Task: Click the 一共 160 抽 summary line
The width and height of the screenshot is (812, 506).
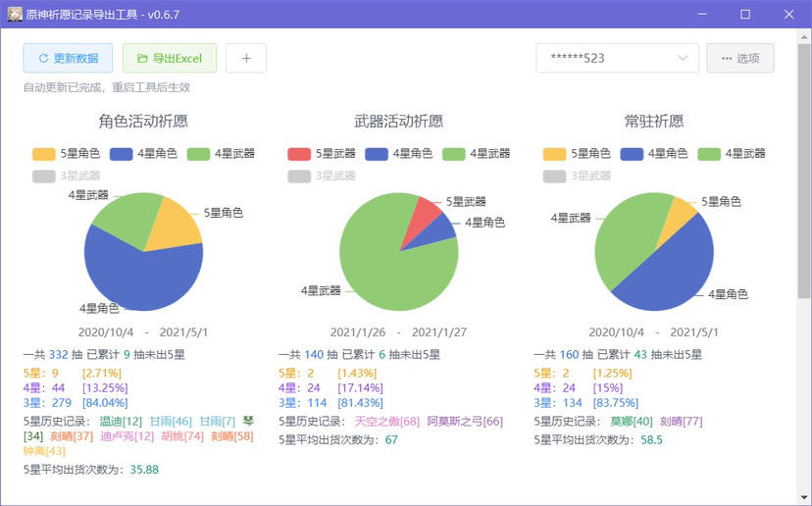Action: [618, 354]
